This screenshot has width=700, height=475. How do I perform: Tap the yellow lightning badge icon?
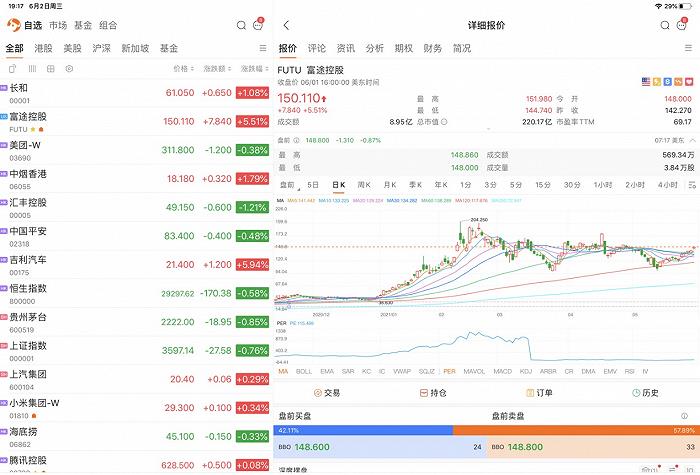pos(657,82)
